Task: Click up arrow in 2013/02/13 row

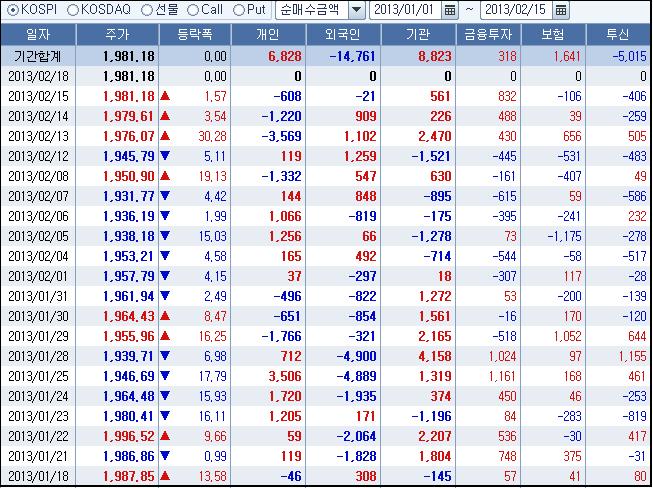Action: (x=165, y=135)
